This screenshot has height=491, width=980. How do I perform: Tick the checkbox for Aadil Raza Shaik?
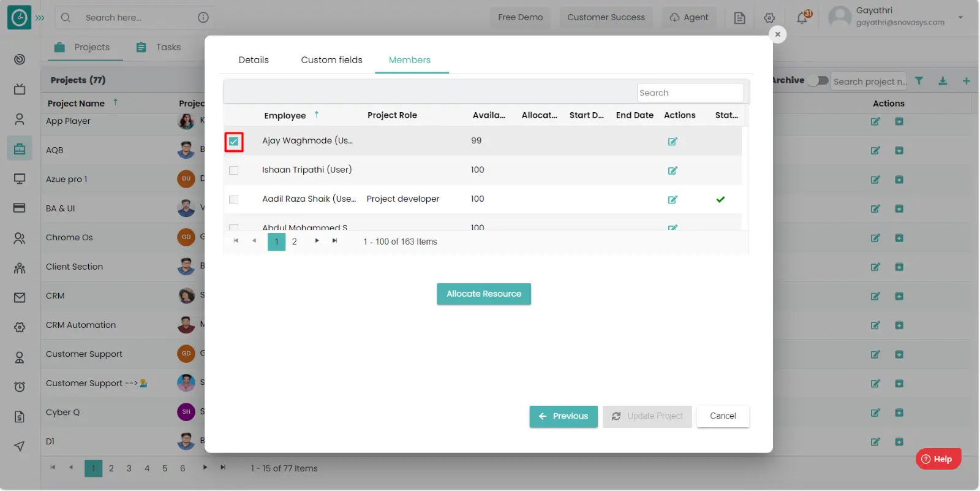(233, 200)
